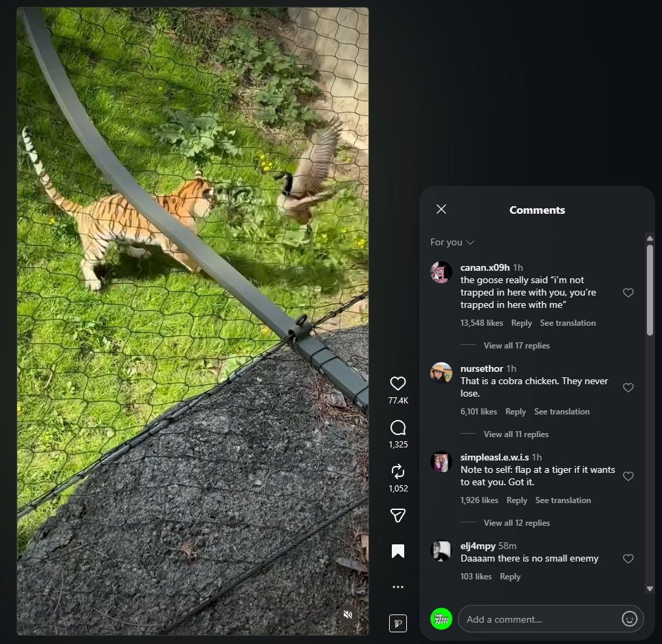Open more options three-dot menu
The width and height of the screenshot is (662, 644).
point(398,586)
